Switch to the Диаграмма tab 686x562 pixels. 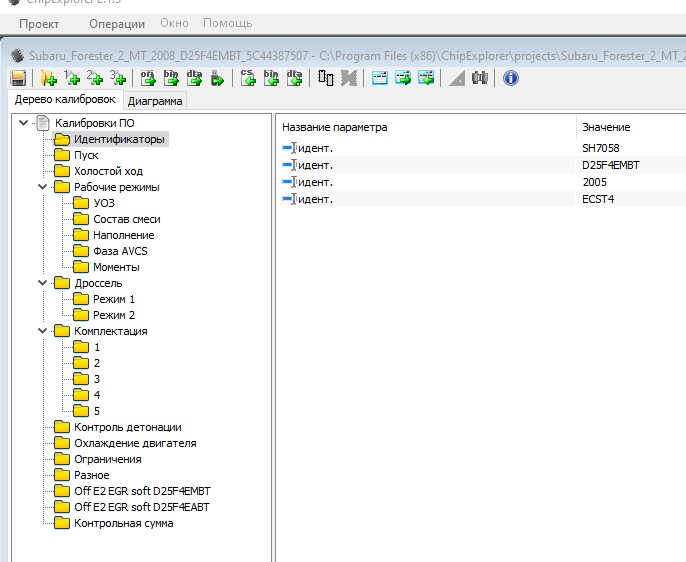tap(155, 101)
